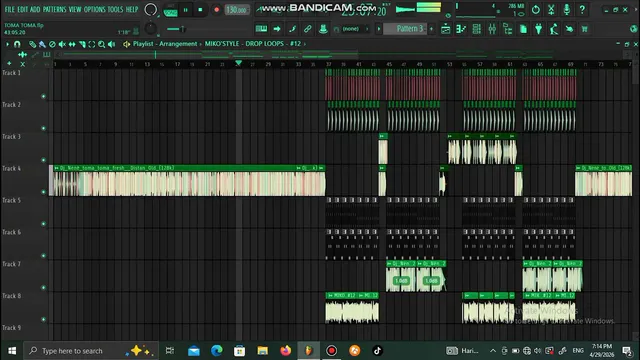Screen dimensions: 640x360
Task: Toggle pattern/song mode button
Action: click(x=170, y=11)
